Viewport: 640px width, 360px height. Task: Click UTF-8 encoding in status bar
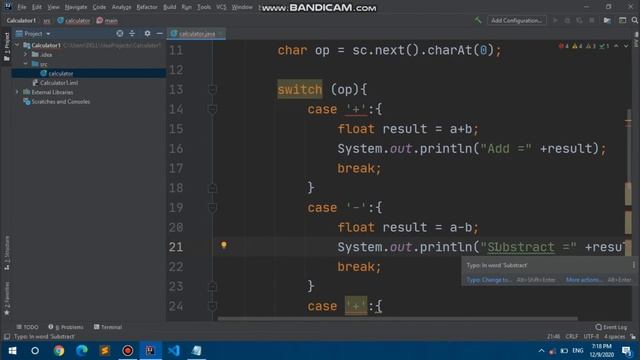591,337
